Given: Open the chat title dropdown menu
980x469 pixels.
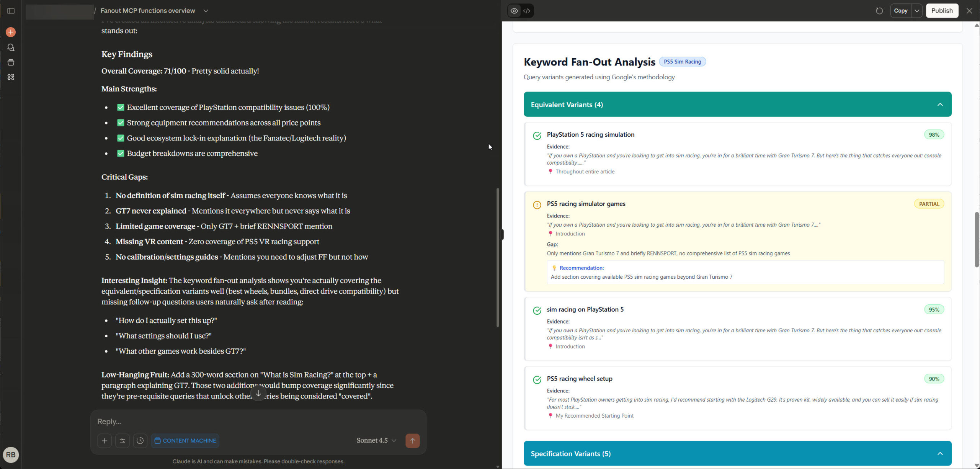Looking at the screenshot, I should pyautogui.click(x=206, y=11).
